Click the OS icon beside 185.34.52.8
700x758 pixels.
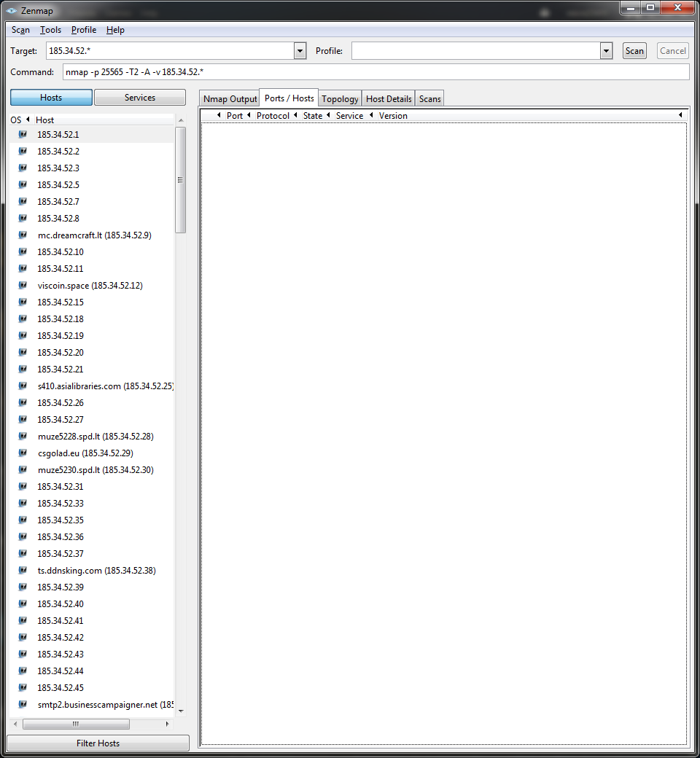point(23,218)
